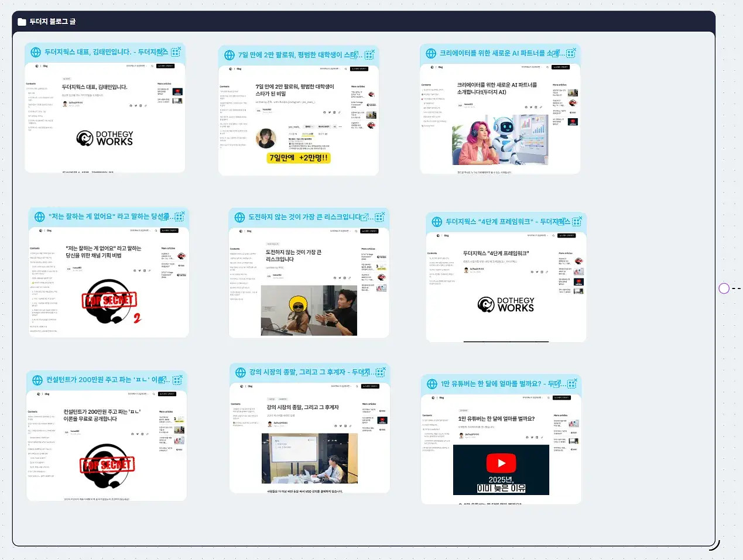Image resolution: width=743 pixels, height=560 pixels.
Task: Click the folder icon beside 두더지 블로그 글
Action: tap(22, 22)
